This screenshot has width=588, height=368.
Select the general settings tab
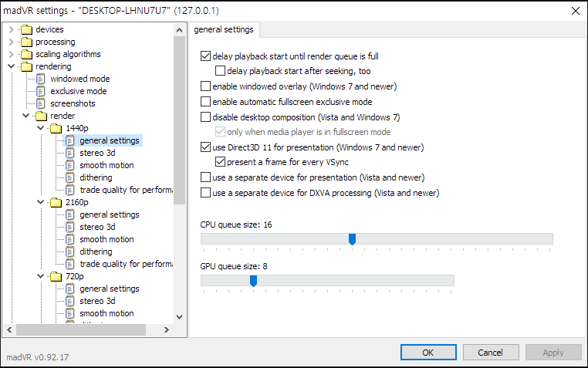[x=225, y=29]
